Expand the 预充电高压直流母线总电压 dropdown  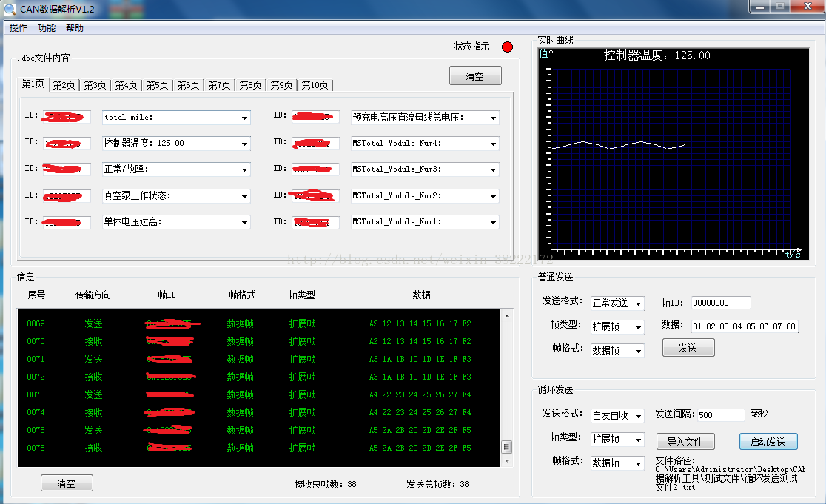pos(493,118)
